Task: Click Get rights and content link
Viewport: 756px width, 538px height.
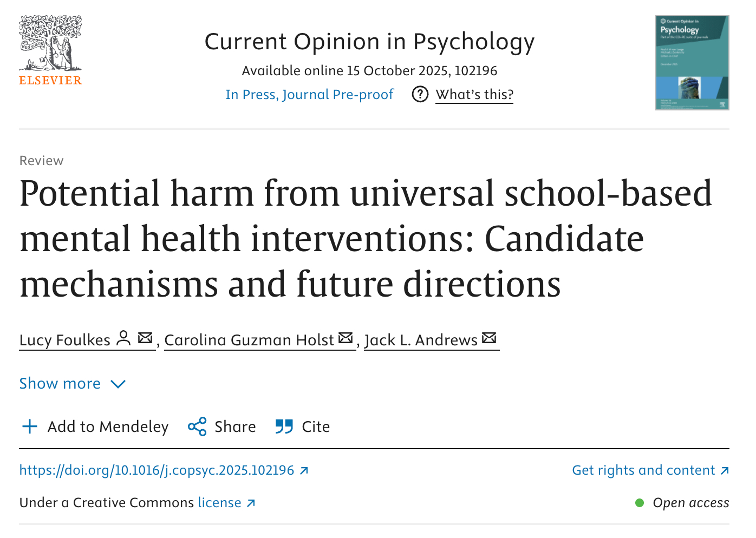Action: coord(643,470)
